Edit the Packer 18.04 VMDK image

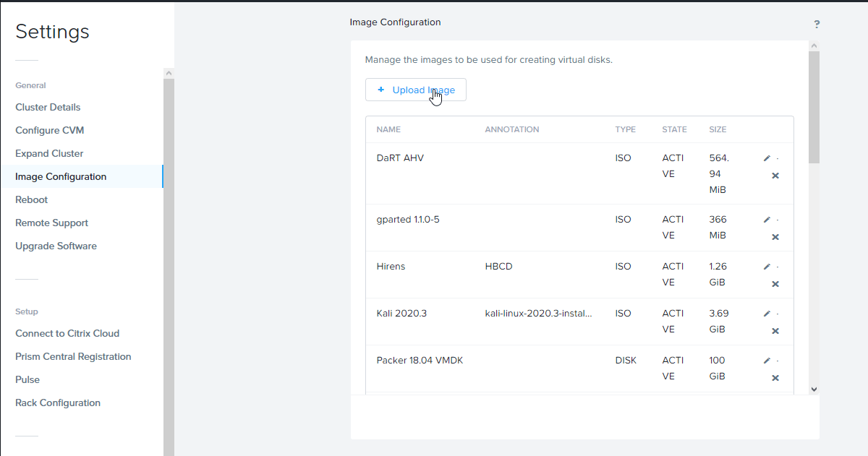(767, 361)
